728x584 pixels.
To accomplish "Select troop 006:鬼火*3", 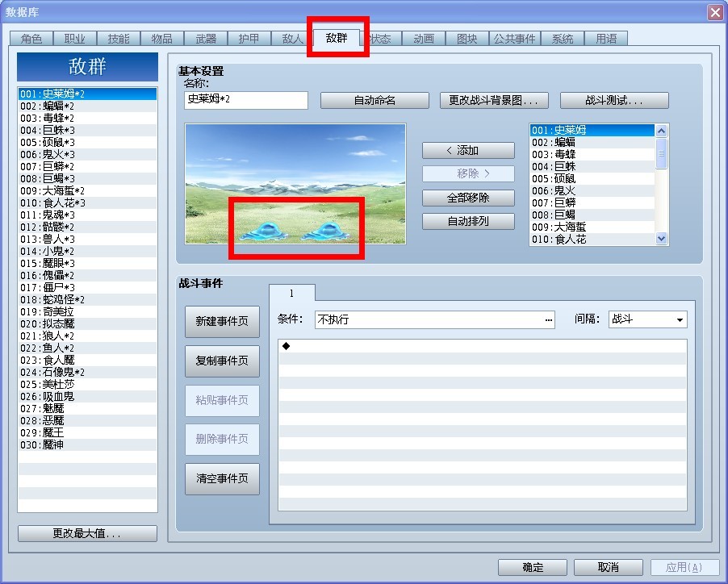I will (x=87, y=154).
